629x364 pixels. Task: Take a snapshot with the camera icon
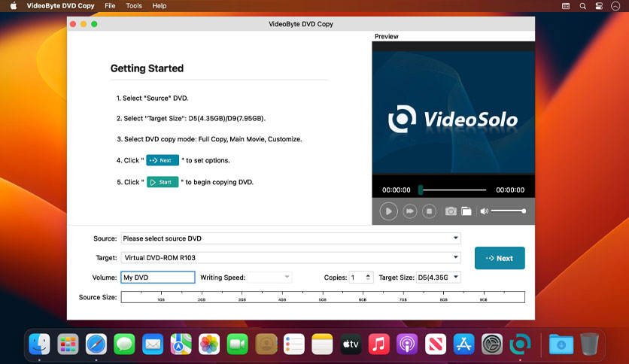click(x=451, y=211)
